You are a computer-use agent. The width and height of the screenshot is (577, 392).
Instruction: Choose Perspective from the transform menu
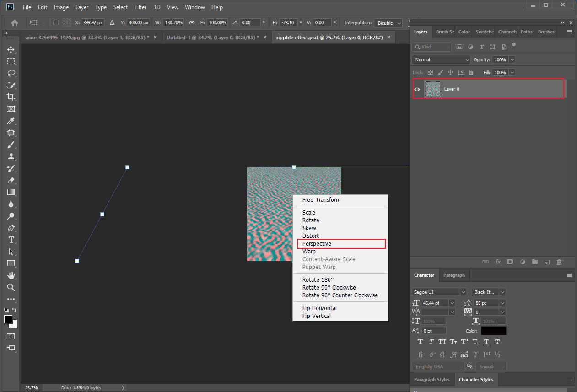coord(316,243)
